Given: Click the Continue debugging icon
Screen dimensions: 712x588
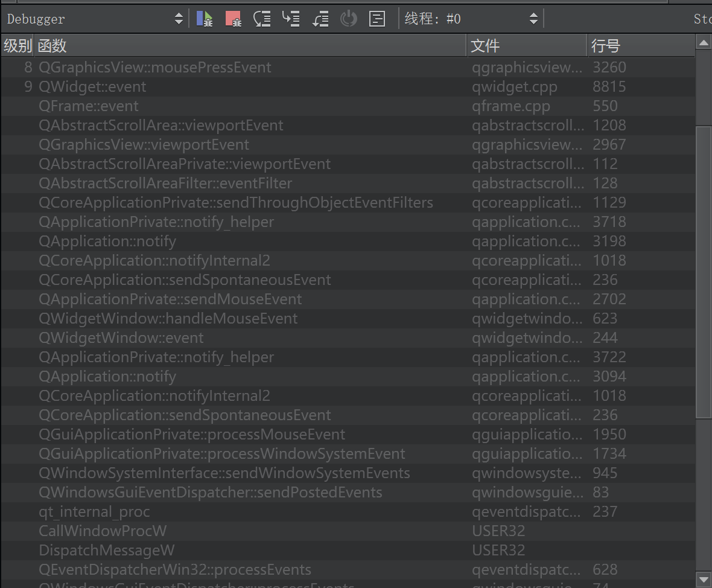Looking at the screenshot, I should [x=205, y=18].
